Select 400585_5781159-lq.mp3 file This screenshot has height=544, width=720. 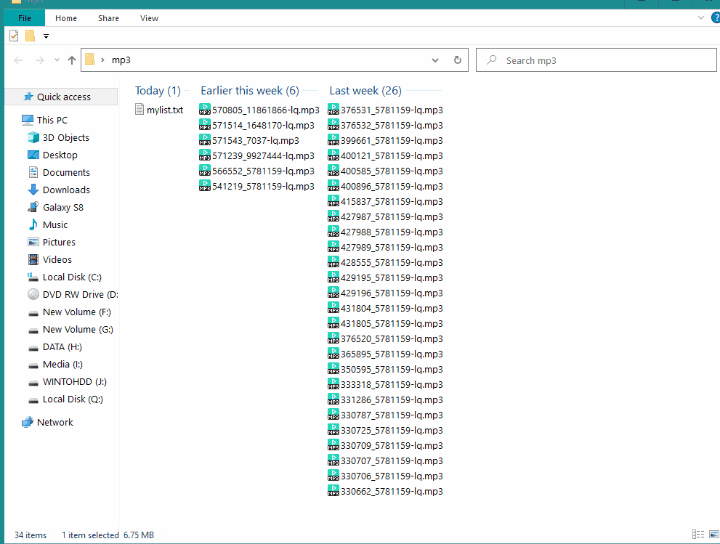click(385, 171)
